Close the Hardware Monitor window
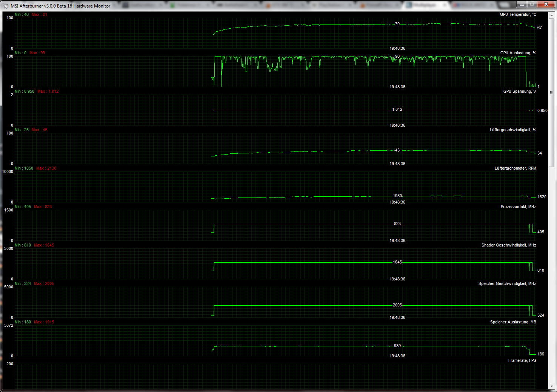The height and width of the screenshot is (392, 557). (x=546, y=5)
